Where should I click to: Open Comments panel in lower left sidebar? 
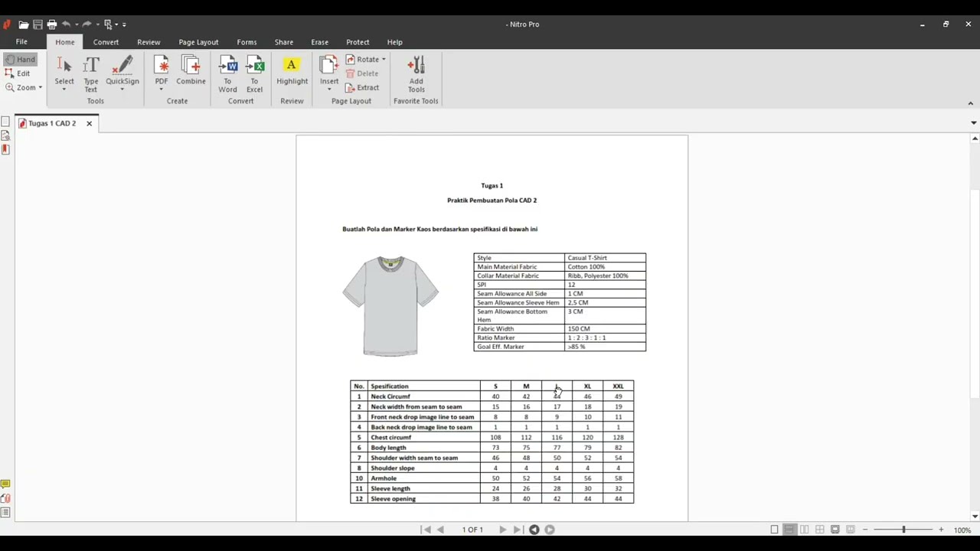point(5,484)
